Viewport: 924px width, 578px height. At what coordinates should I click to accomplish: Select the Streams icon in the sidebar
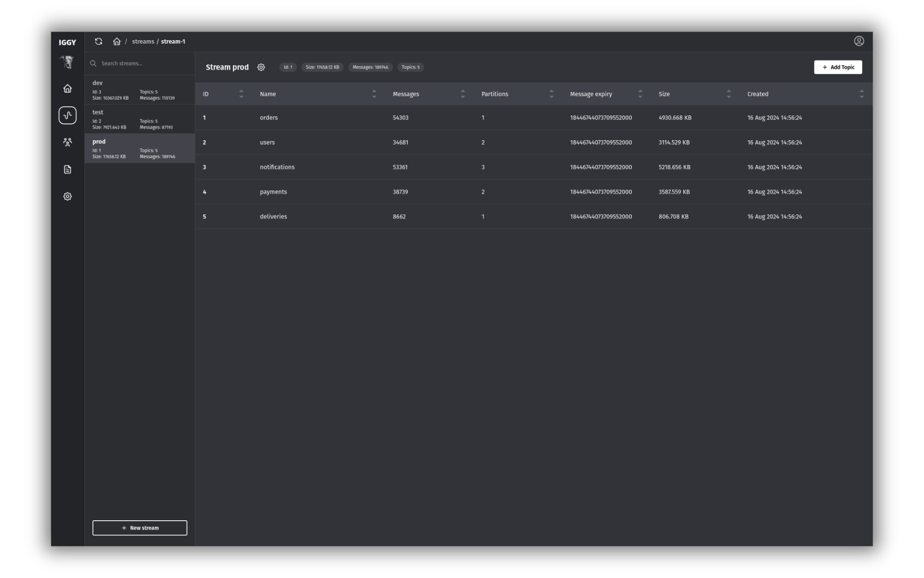68,115
